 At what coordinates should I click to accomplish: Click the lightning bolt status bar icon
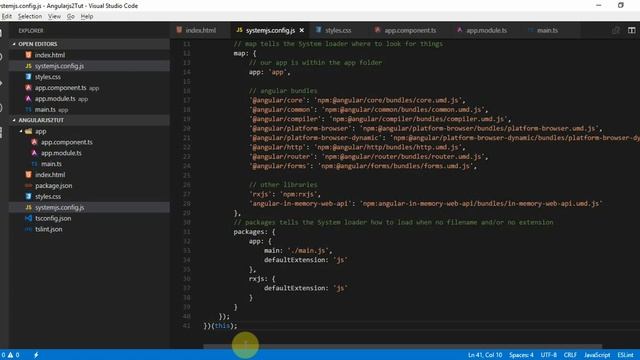[x=36, y=355]
